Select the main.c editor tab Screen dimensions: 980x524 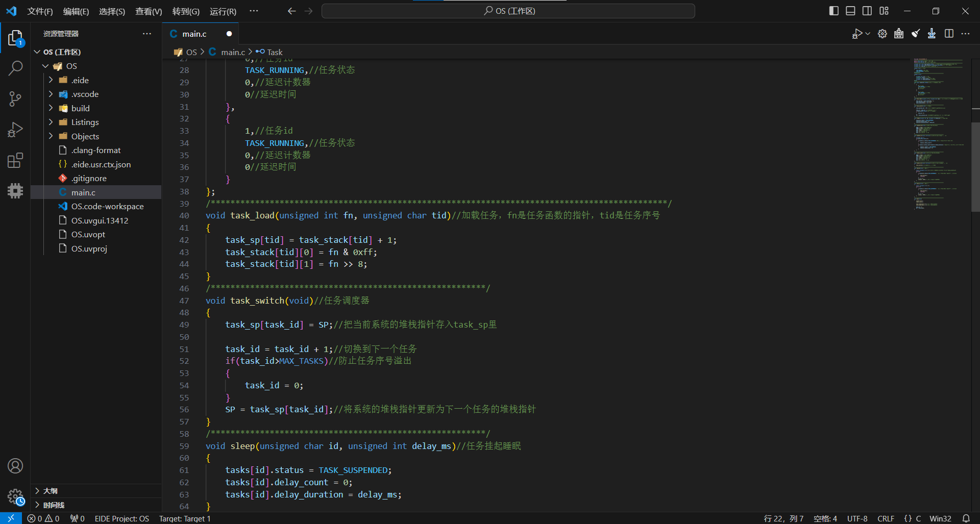[194, 34]
